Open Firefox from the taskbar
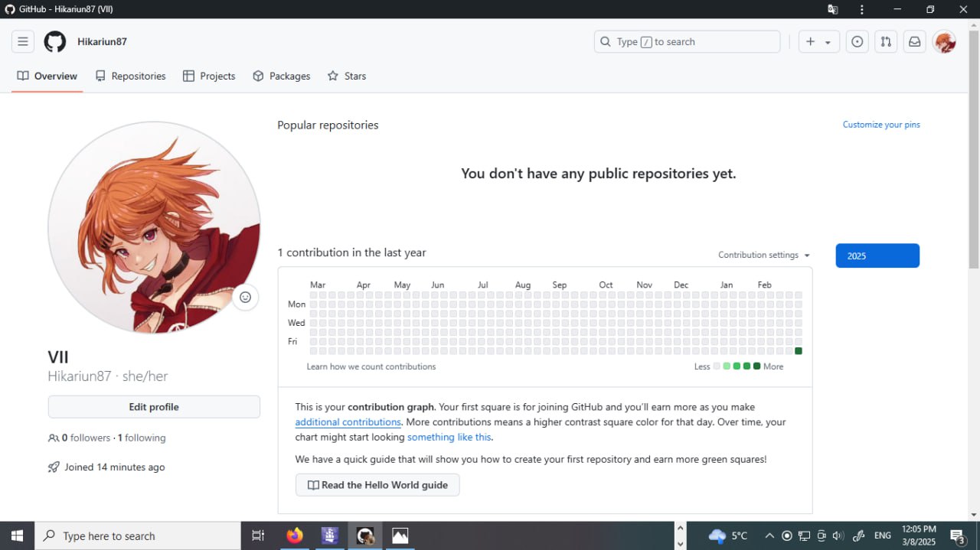The image size is (980, 550). point(295,535)
